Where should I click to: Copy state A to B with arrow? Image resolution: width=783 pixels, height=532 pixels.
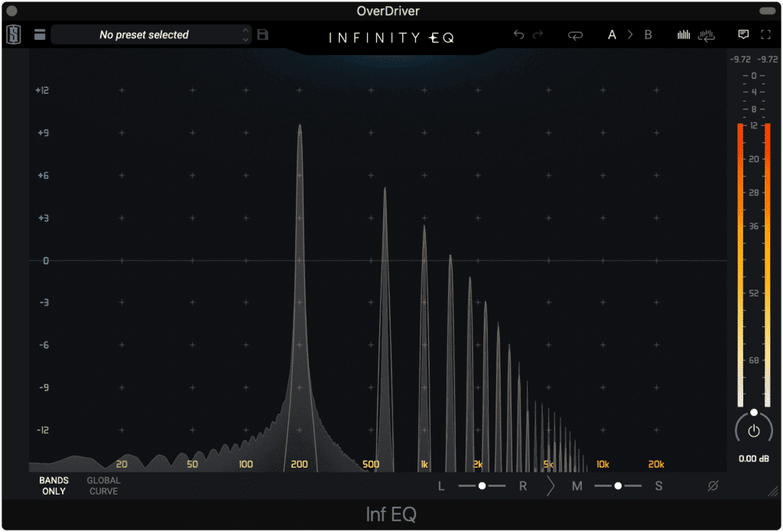tap(630, 34)
